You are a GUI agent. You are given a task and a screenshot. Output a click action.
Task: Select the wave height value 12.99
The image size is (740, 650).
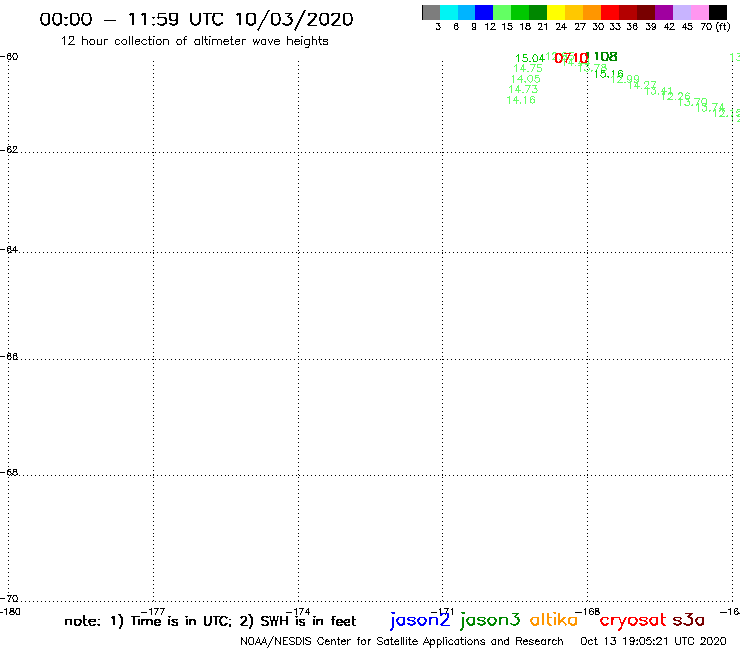625,79
